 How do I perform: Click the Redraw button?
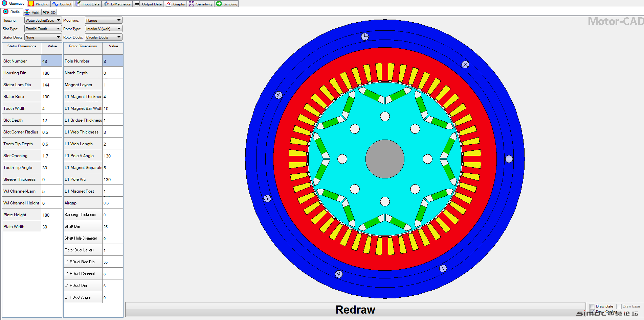click(355, 310)
